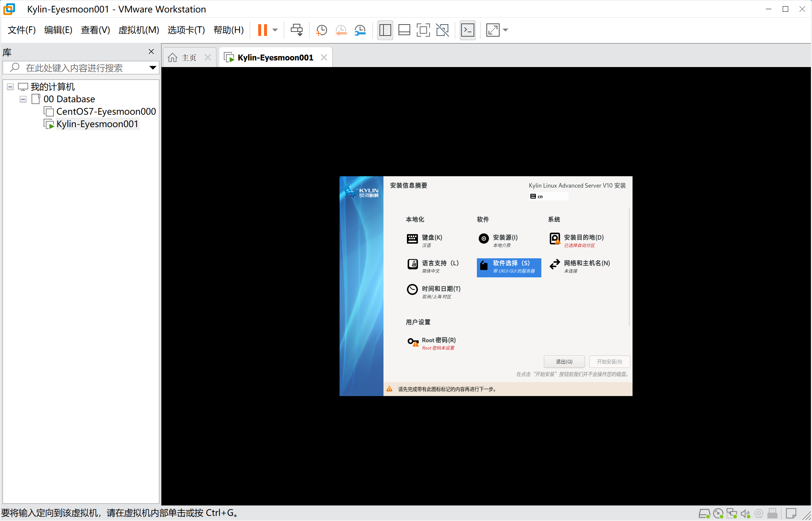Click the warning triangle icon in bottom notice
Viewport: 812px width, 521px height.
pyautogui.click(x=389, y=389)
